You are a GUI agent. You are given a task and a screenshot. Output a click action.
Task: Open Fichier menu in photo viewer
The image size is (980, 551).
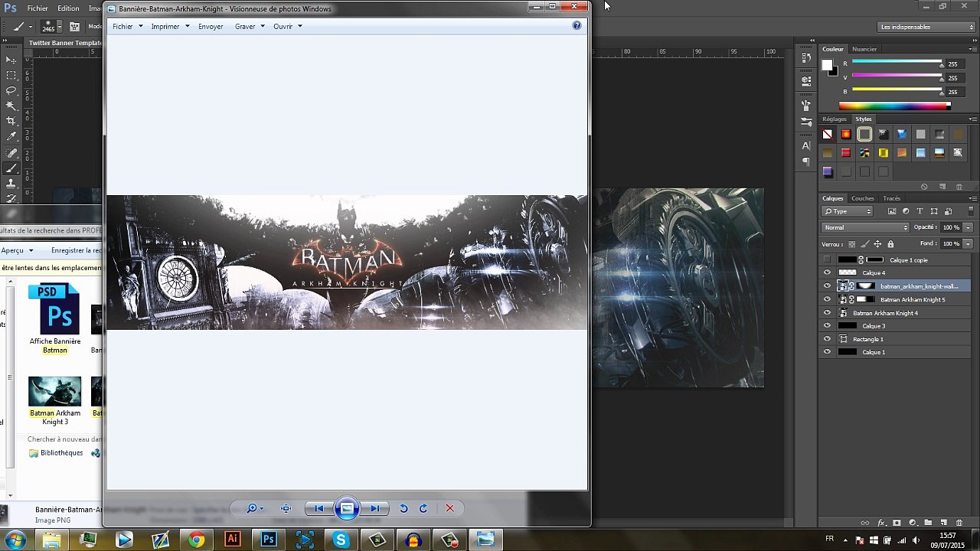127,26
